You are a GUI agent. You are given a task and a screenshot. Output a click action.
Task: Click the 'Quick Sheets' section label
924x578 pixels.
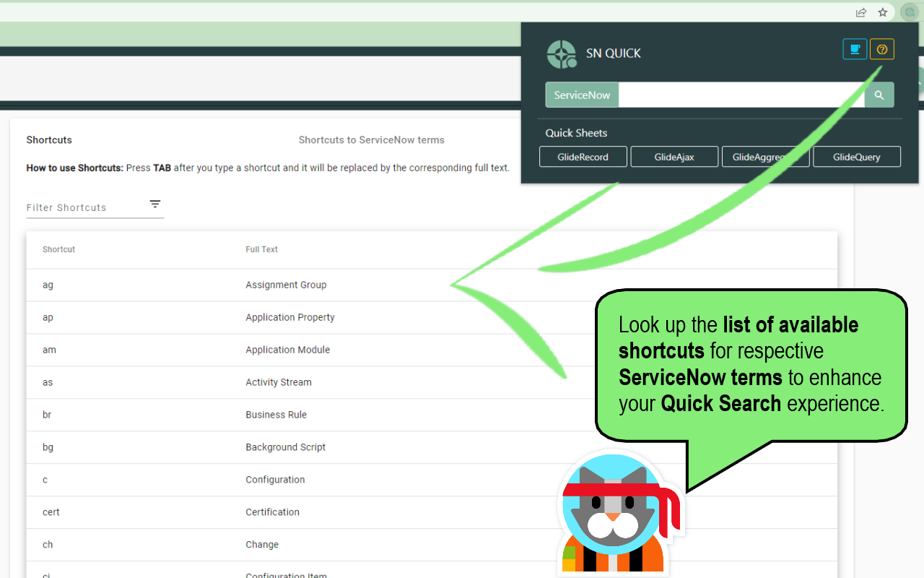576,133
